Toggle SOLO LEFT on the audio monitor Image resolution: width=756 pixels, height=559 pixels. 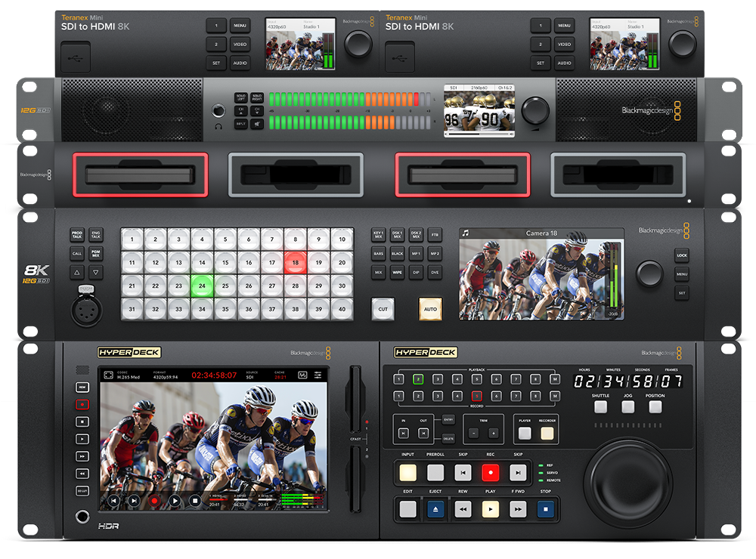pyautogui.click(x=241, y=97)
